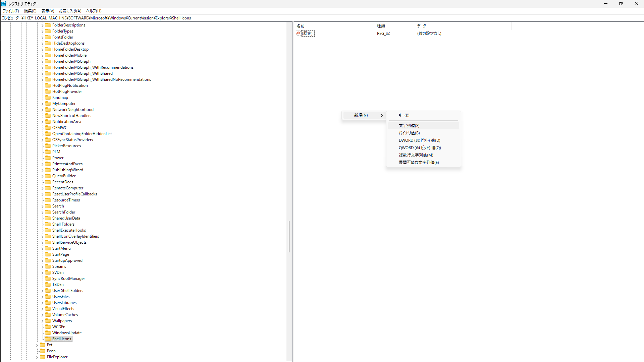Screen dimensions: 644x362
Task: Click the (既定) string value icon
Action: 298,33
